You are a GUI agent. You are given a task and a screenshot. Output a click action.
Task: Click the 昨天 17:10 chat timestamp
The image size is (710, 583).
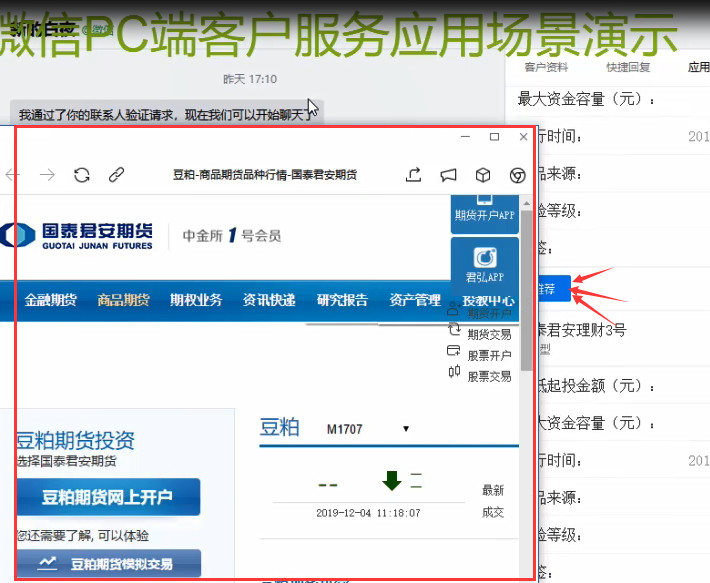pyautogui.click(x=250, y=79)
